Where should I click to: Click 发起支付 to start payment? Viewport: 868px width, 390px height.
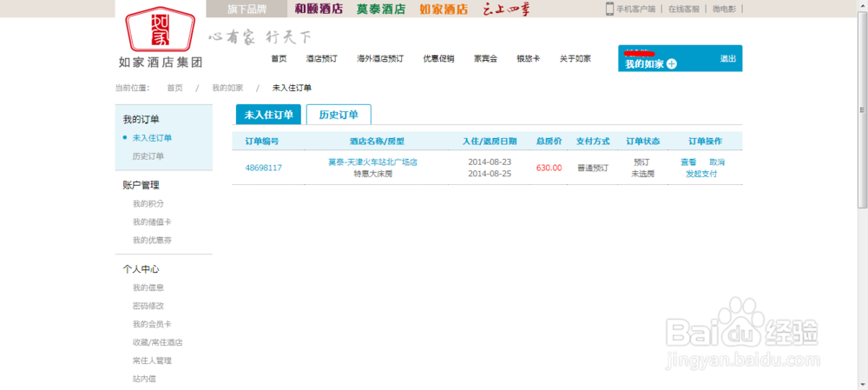(x=701, y=174)
